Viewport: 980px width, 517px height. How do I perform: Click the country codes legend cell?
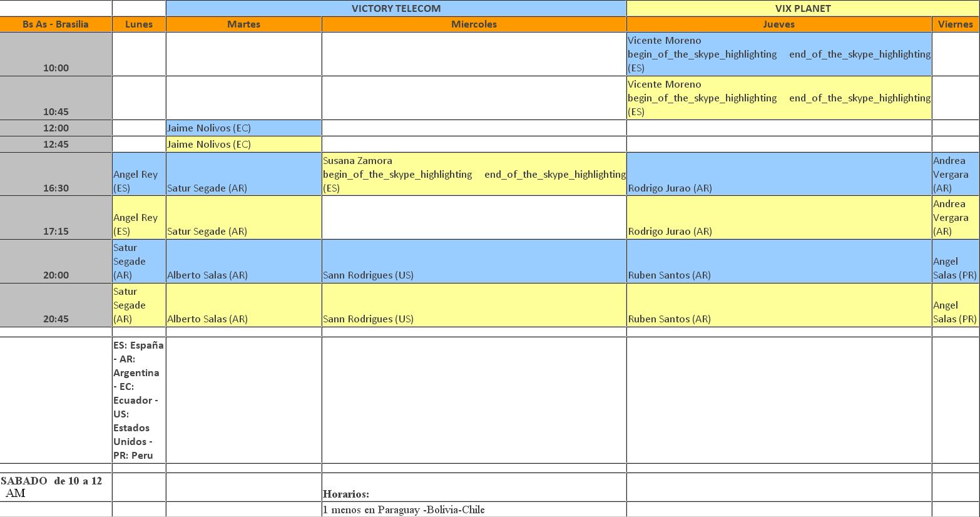tap(139, 400)
